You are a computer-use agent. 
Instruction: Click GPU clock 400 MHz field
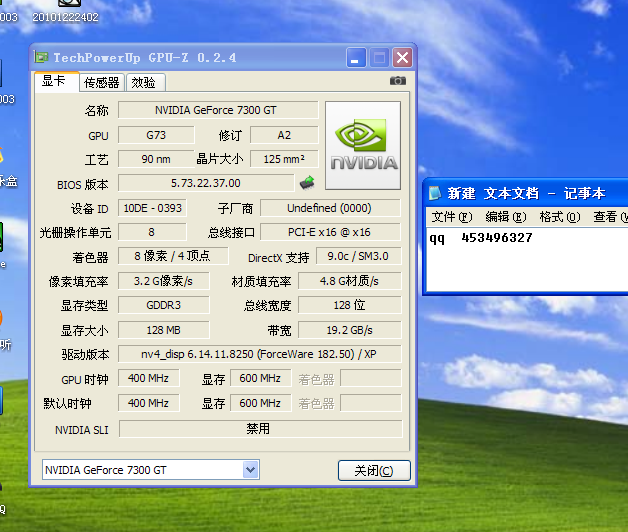(x=149, y=378)
